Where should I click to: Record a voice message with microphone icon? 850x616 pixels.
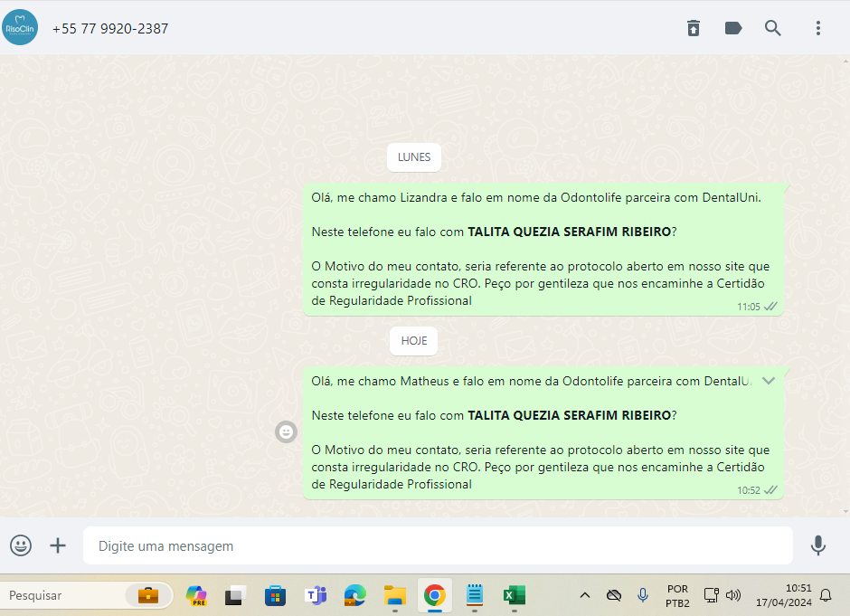(x=818, y=545)
